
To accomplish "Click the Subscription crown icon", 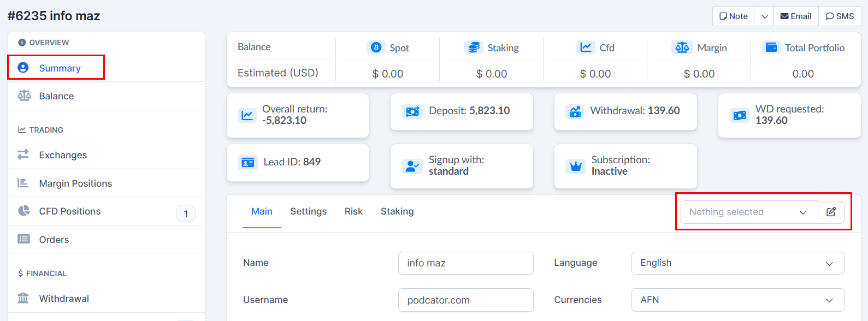I will point(576,166).
